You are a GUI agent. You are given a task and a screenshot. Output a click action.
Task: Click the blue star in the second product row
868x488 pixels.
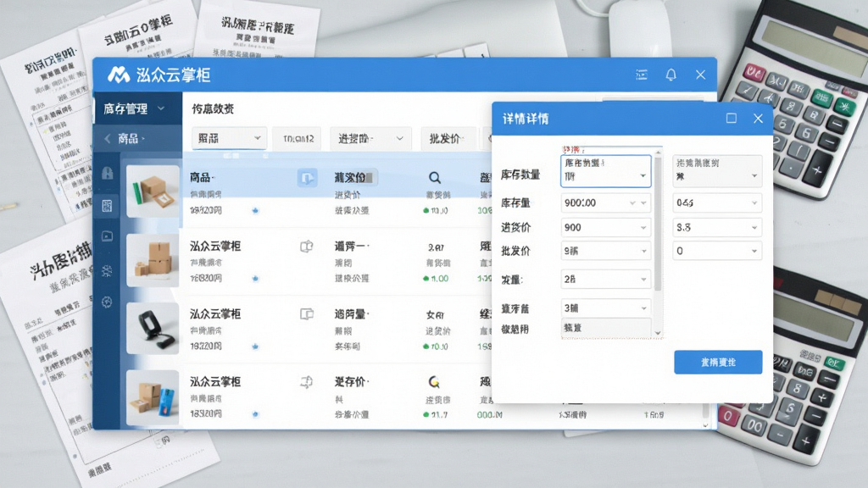pyautogui.click(x=255, y=278)
